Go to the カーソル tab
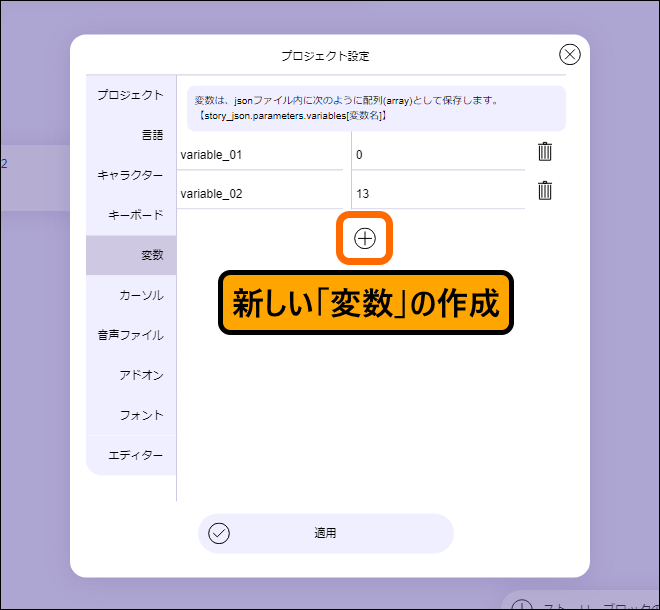This screenshot has width=660, height=610. (x=131, y=295)
